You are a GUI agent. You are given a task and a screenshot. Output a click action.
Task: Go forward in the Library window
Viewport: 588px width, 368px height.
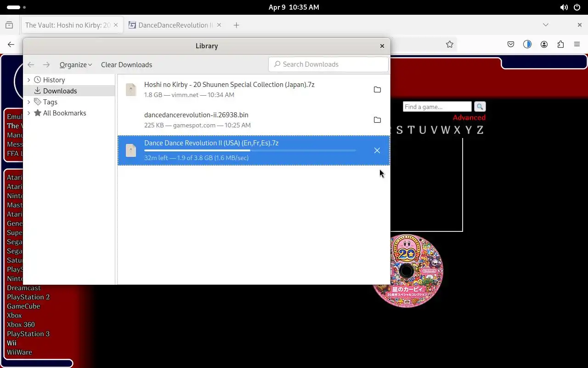tap(46, 65)
